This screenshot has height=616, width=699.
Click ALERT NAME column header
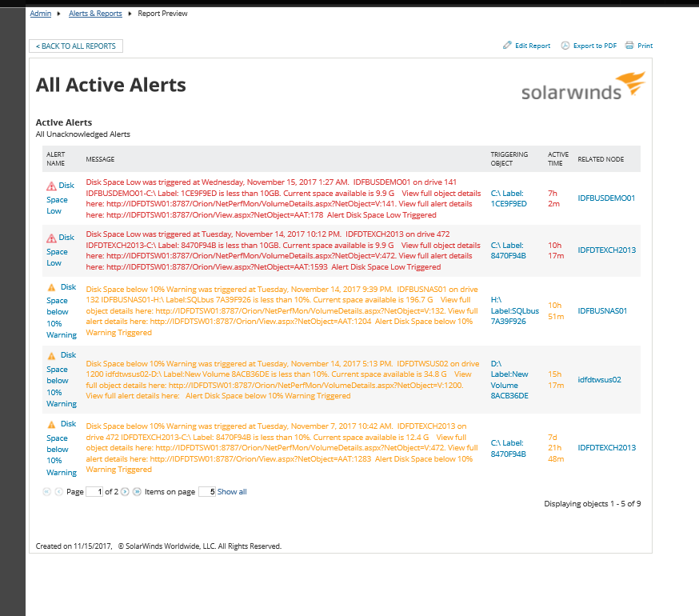56,158
